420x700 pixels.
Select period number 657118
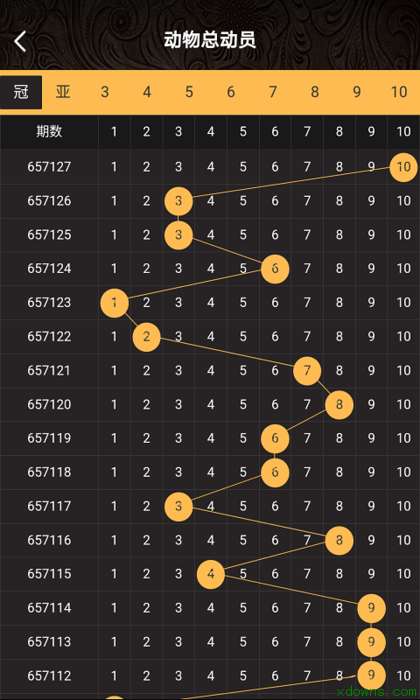(x=49, y=472)
